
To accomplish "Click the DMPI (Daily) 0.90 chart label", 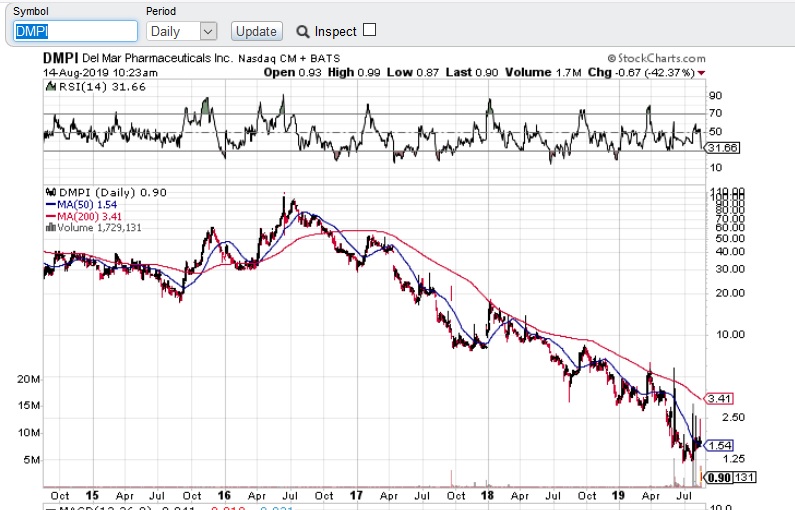I will (106, 193).
